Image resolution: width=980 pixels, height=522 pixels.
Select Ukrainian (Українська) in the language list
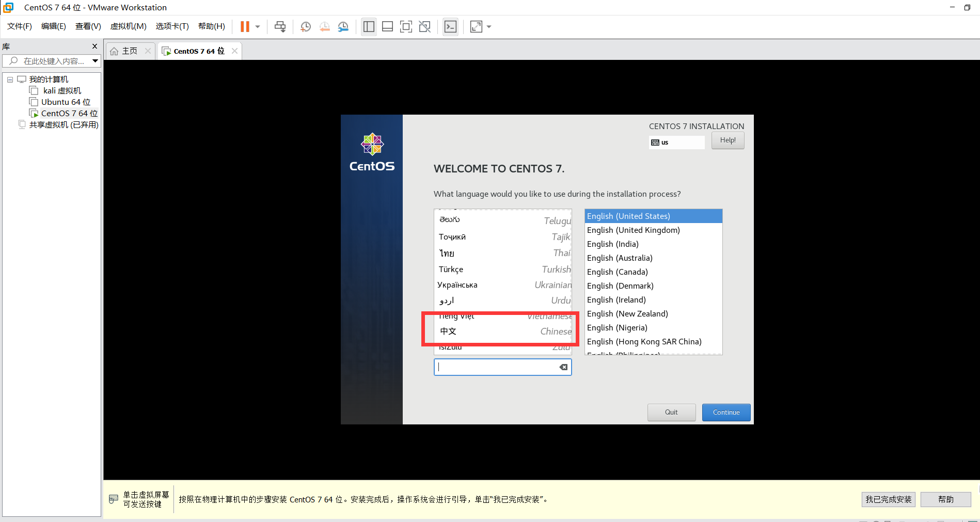tap(503, 284)
